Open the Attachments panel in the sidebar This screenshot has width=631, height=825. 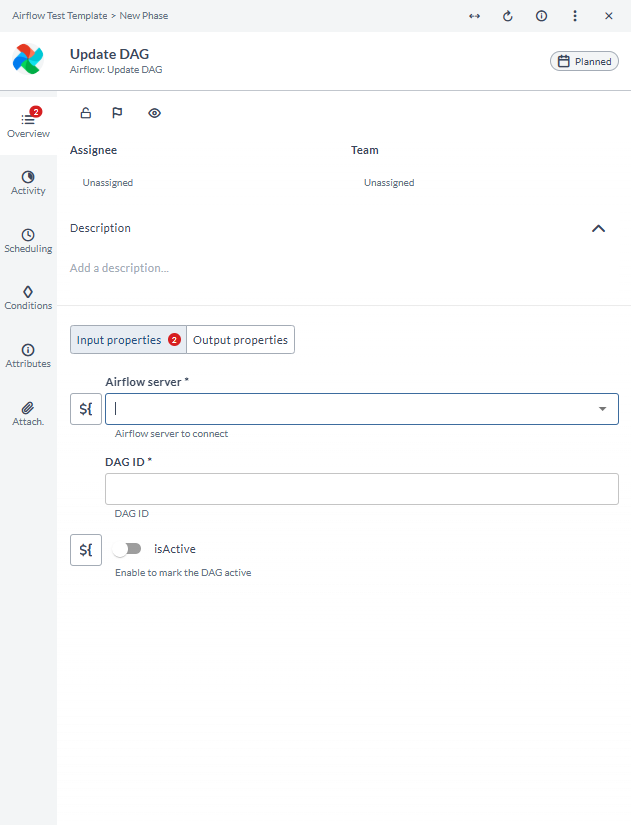(x=28, y=413)
